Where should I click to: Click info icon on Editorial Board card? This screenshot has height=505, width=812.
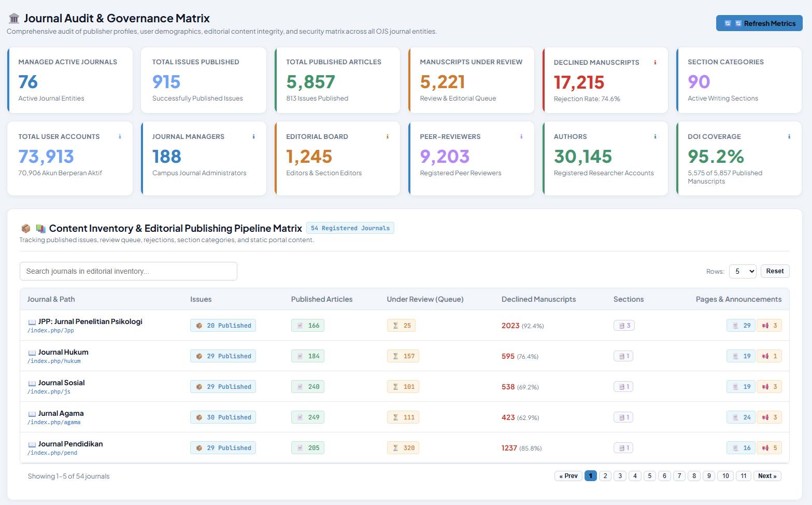click(x=387, y=137)
